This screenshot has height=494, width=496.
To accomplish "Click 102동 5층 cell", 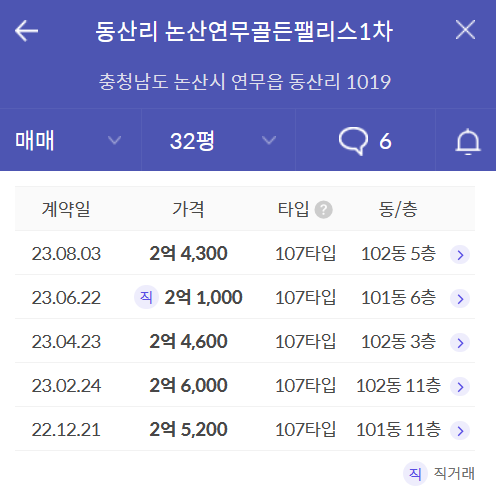I will coord(398,254).
